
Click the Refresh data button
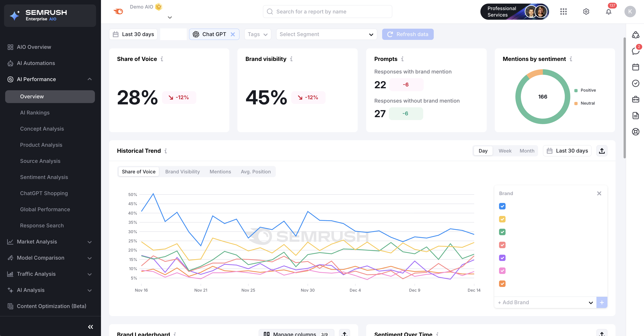coord(407,34)
